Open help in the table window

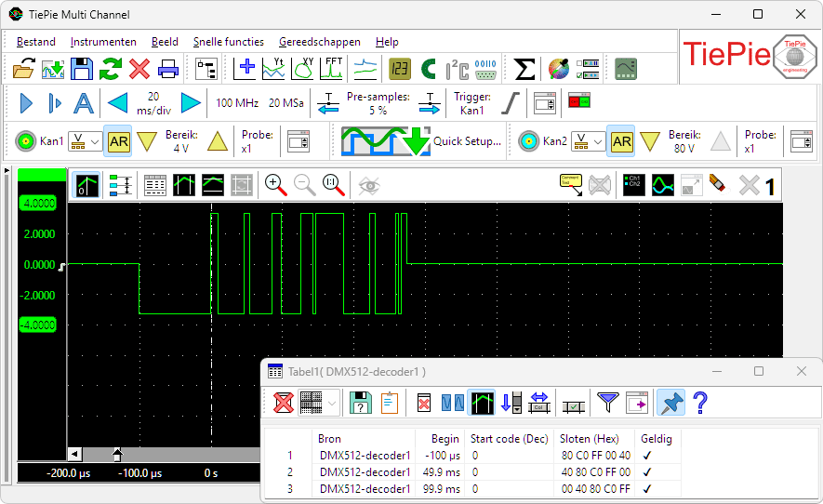pyautogui.click(x=700, y=403)
